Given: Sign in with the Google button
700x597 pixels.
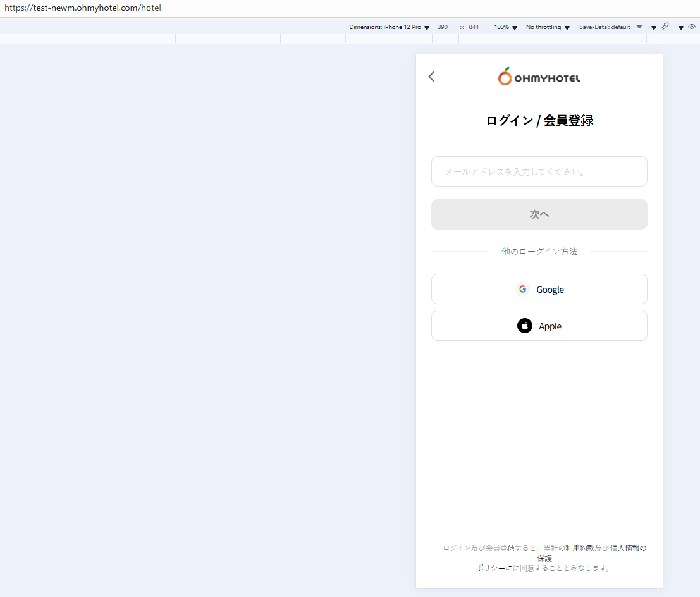Looking at the screenshot, I should click(539, 290).
